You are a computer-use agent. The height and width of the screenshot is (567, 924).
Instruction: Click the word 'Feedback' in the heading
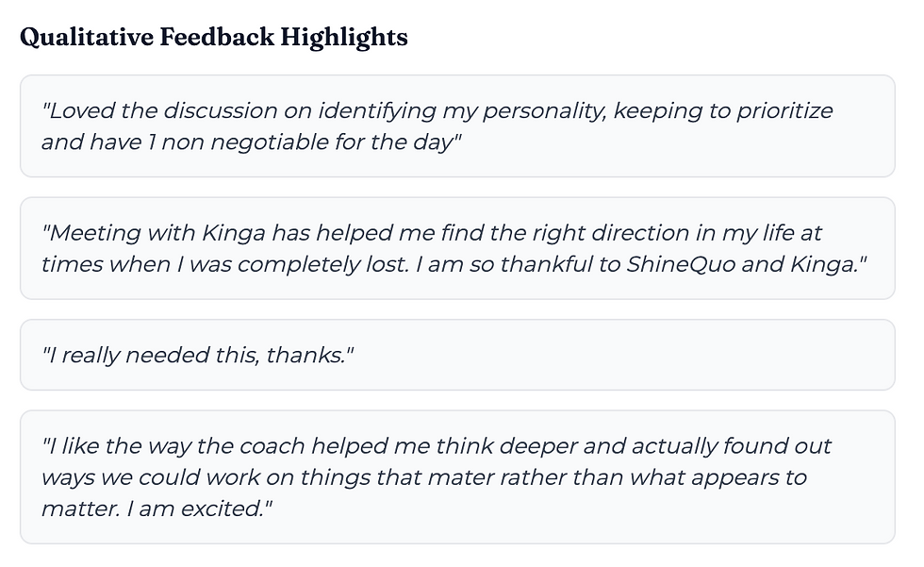215,38
